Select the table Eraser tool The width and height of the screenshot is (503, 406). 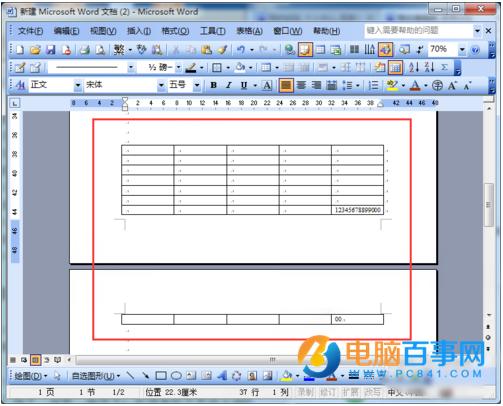tap(35, 68)
